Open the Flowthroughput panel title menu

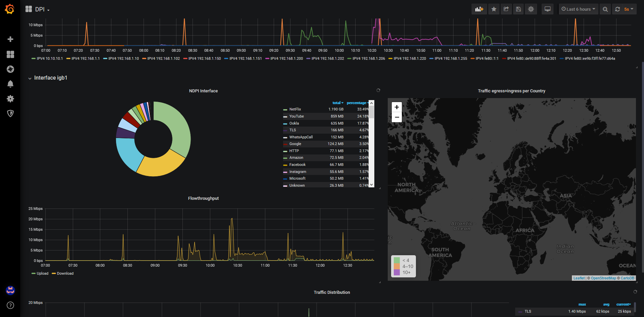203,198
